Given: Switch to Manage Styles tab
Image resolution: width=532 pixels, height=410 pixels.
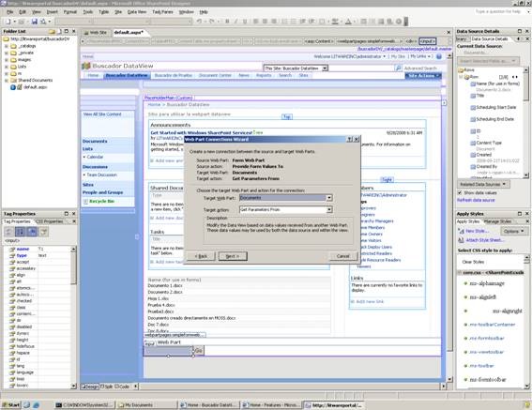Looking at the screenshot, I should (x=497, y=221).
